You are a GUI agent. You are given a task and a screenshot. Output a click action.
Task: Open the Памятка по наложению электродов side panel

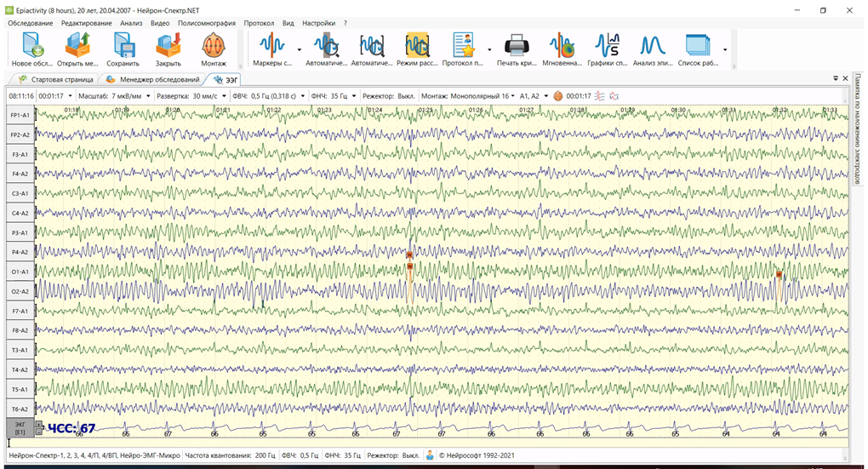[x=858, y=129]
